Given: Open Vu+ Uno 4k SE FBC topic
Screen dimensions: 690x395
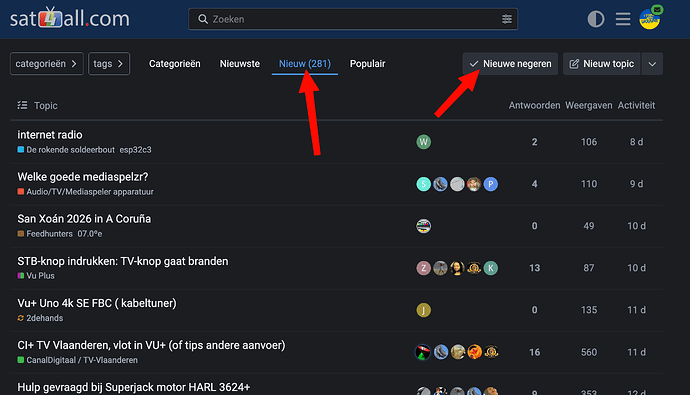Looking at the screenshot, I should pyautogui.click(x=97, y=303).
